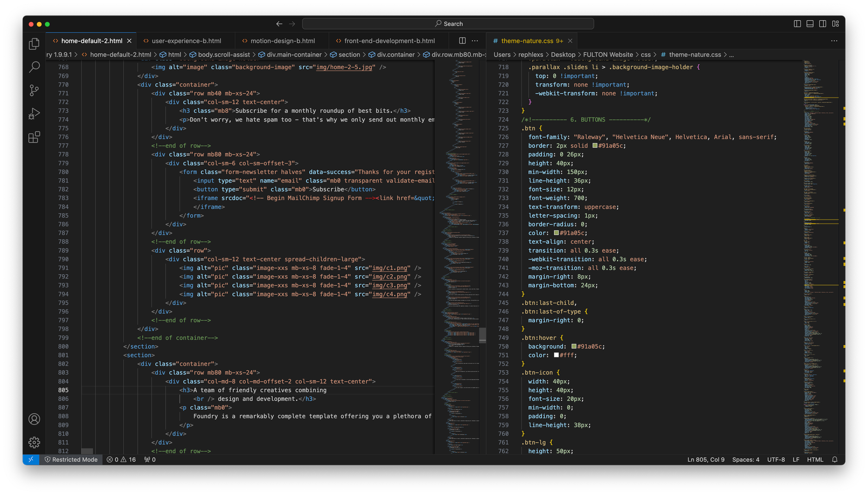
Task: Click the .btn:hover selector on line 749
Action: (539, 338)
